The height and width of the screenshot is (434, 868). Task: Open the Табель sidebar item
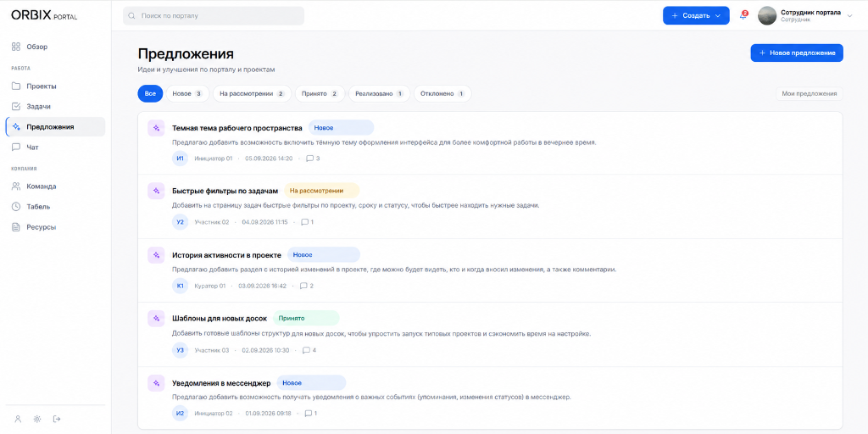[x=55, y=207]
